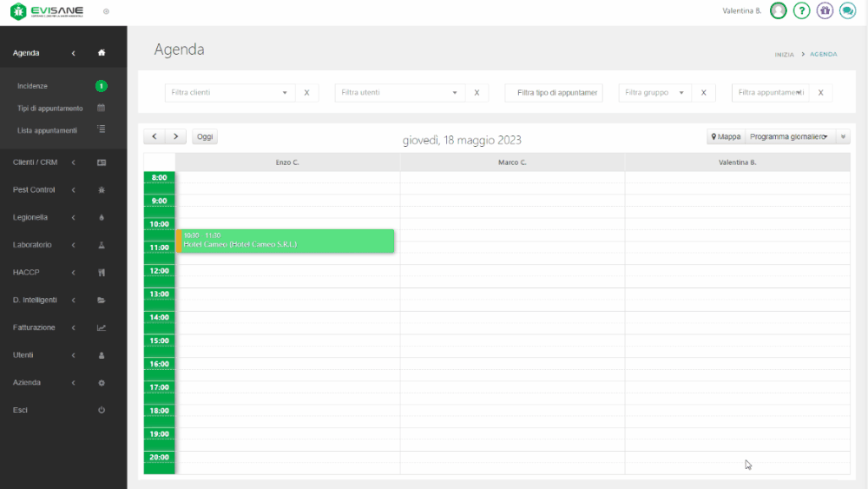The image size is (868, 489).
Task: Open the chat messages icon
Action: 847,10
